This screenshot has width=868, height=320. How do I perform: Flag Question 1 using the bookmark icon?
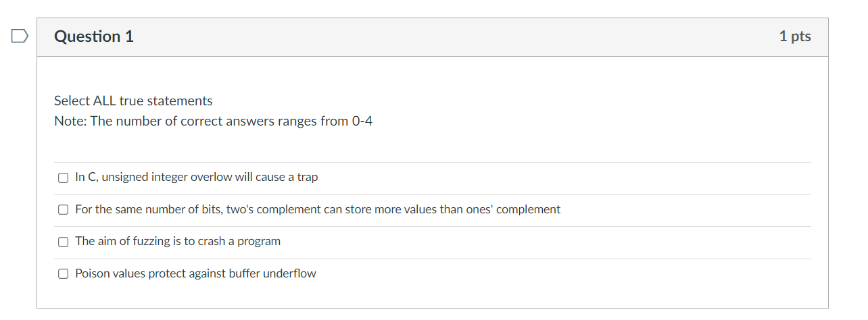(20, 36)
